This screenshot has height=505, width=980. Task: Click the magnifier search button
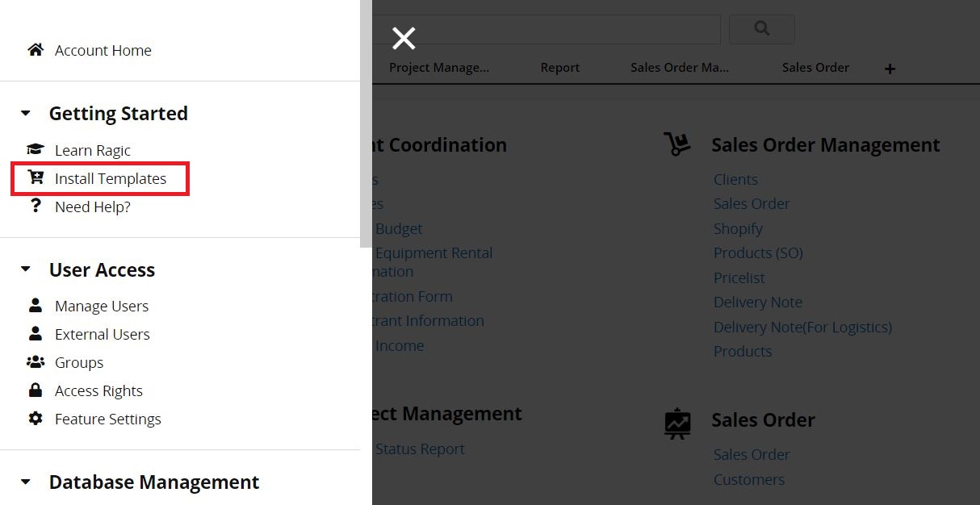(x=761, y=29)
